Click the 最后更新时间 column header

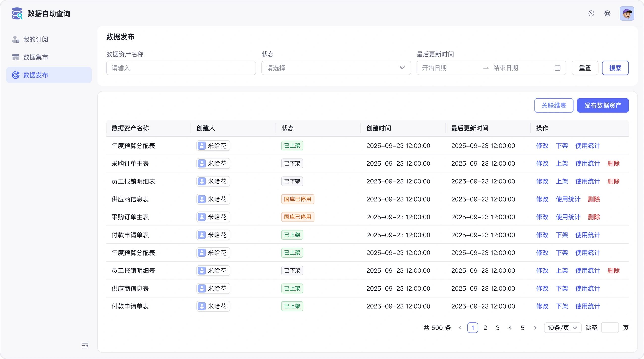(469, 128)
